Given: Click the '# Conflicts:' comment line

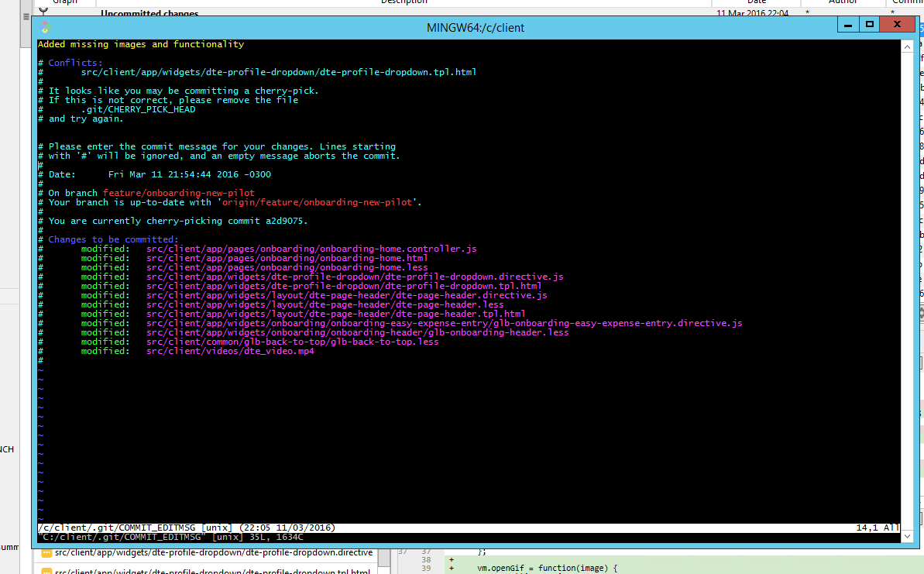Looking at the screenshot, I should [70, 63].
